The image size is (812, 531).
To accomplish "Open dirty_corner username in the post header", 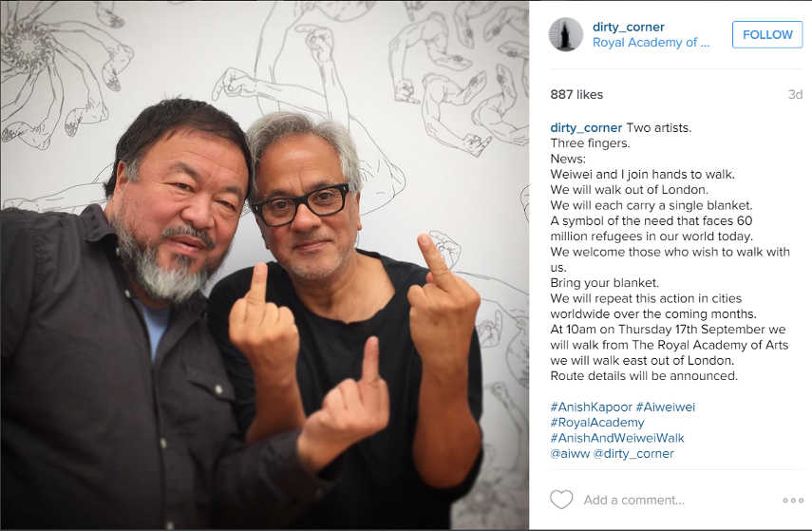I will [x=628, y=27].
